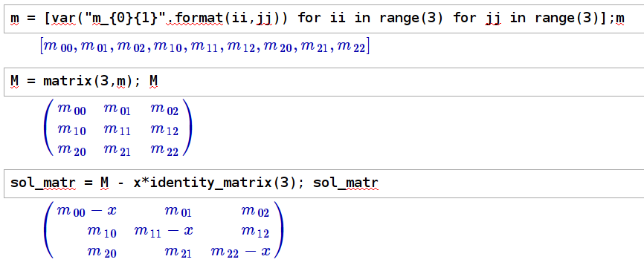Screen dimensions: 644x268
Task: Click m_02 entry of matrix M output
Action: pyautogui.click(x=164, y=108)
